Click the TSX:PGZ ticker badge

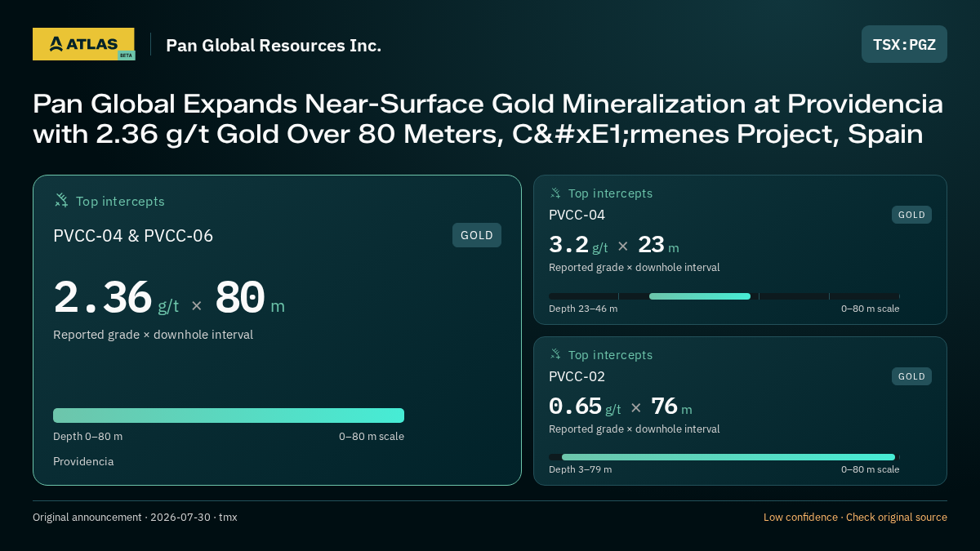(904, 44)
